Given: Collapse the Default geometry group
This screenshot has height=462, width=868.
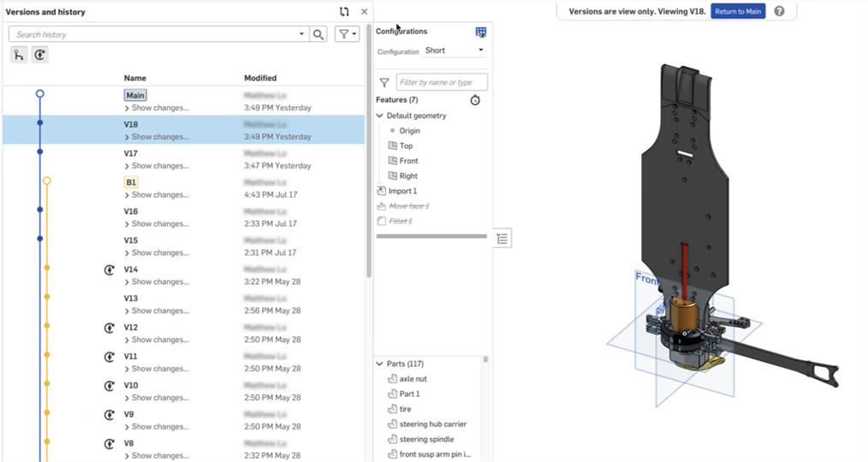Looking at the screenshot, I should pos(380,115).
